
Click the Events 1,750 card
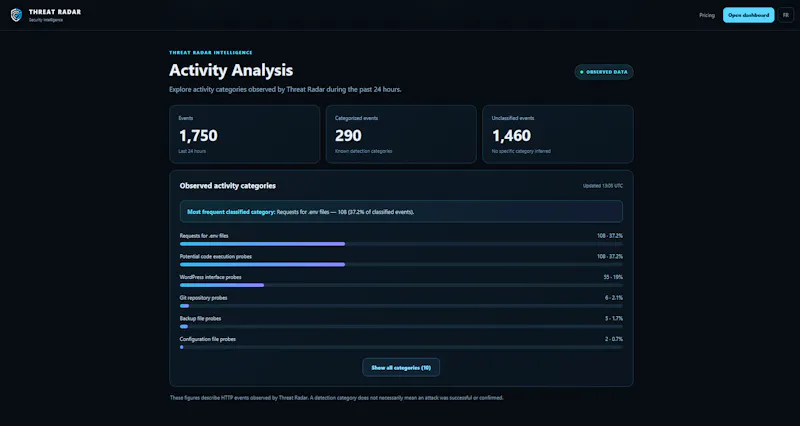[244, 134]
